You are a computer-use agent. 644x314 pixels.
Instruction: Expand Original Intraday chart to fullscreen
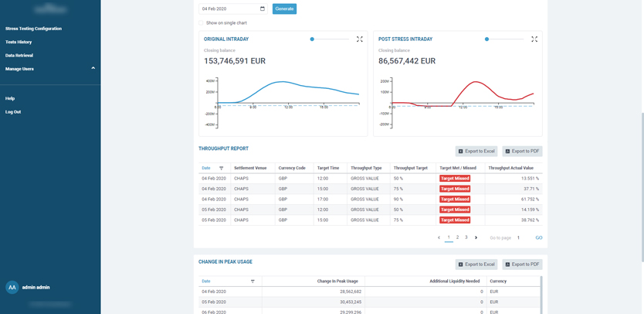pyautogui.click(x=360, y=39)
